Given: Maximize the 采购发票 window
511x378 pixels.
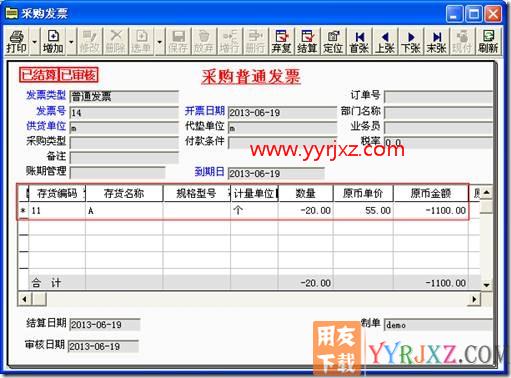Looking at the screenshot, I should 474,14.
